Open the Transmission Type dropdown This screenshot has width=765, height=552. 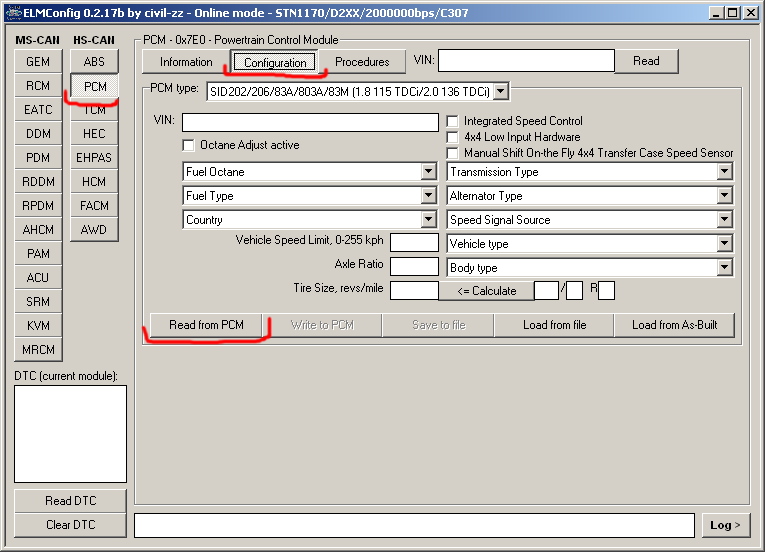[x=725, y=171]
